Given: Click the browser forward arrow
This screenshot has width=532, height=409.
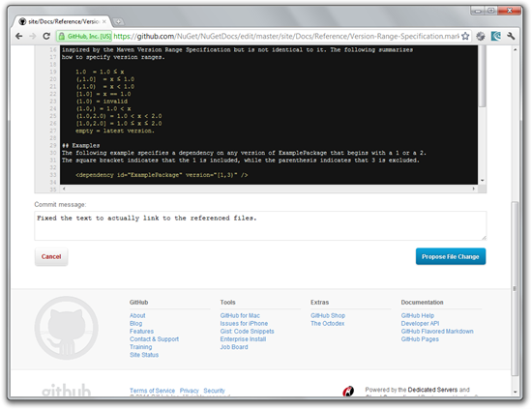Looking at the screenshot, I should [x=33, y=36].
